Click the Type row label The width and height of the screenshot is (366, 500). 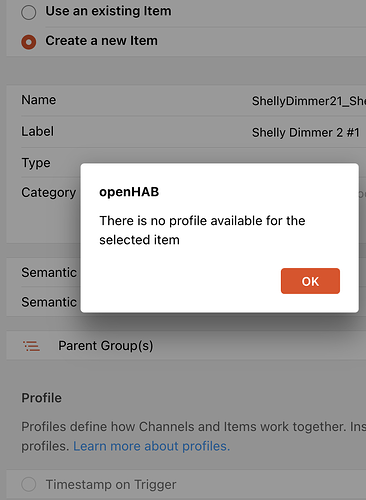[36, 163]
